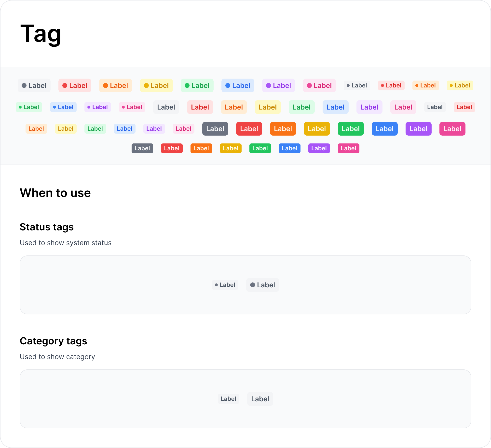Click the large solid red tag
The image size is (491, 448).
point(249,129)
